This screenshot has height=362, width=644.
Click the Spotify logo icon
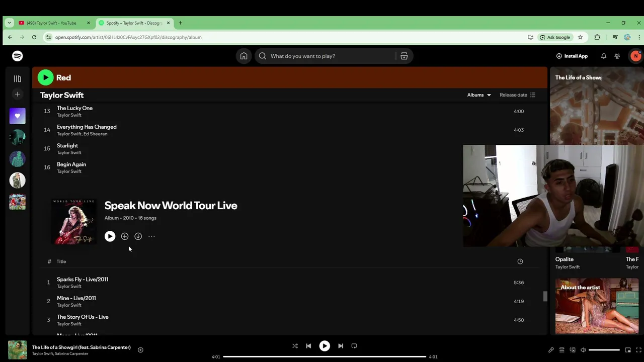[x=18, y=56]
